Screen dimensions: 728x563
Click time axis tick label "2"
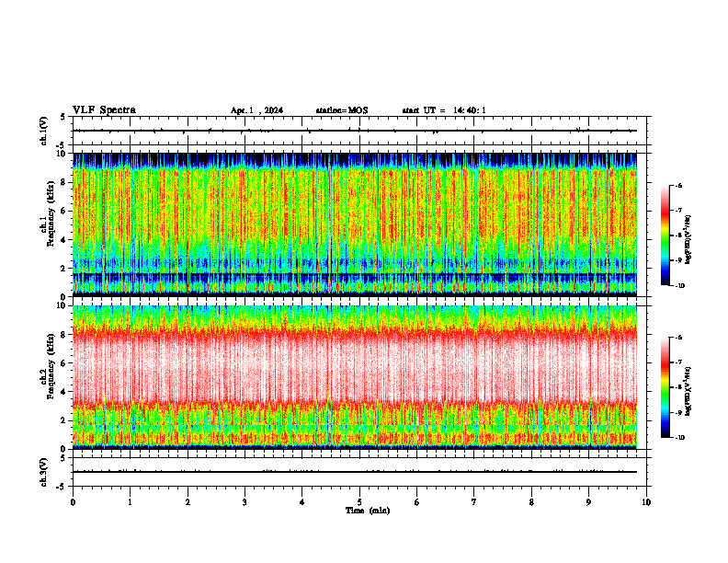(x=188, y=502)
